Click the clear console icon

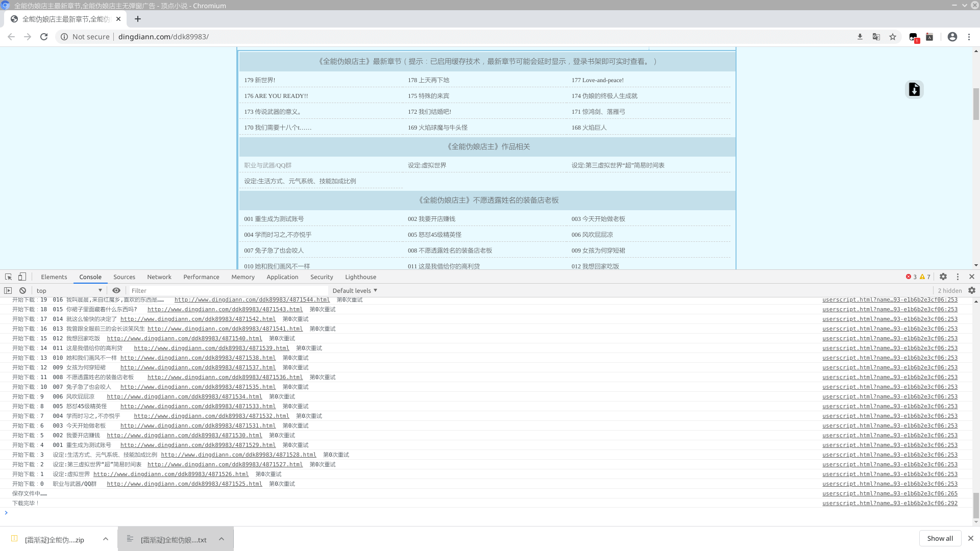tap(22, 290)
